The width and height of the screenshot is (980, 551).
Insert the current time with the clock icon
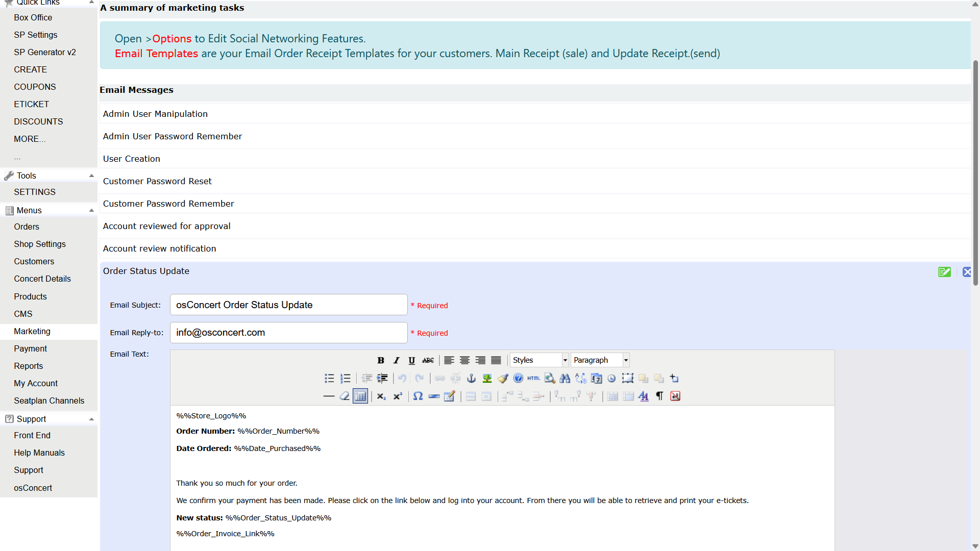point(612,379)
